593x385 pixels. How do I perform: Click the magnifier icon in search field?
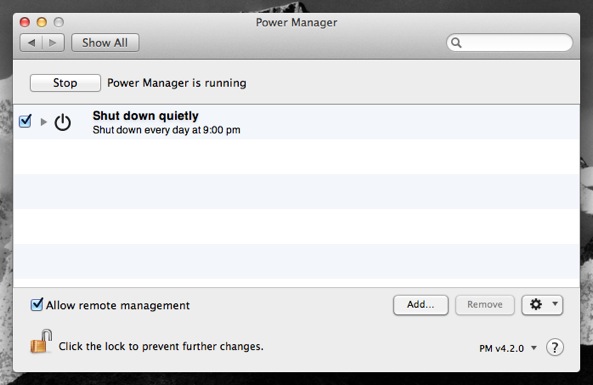(456, 43)
